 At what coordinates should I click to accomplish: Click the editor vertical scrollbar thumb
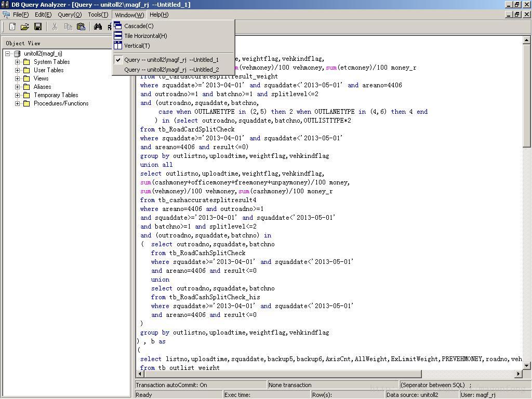pos(526,96)
